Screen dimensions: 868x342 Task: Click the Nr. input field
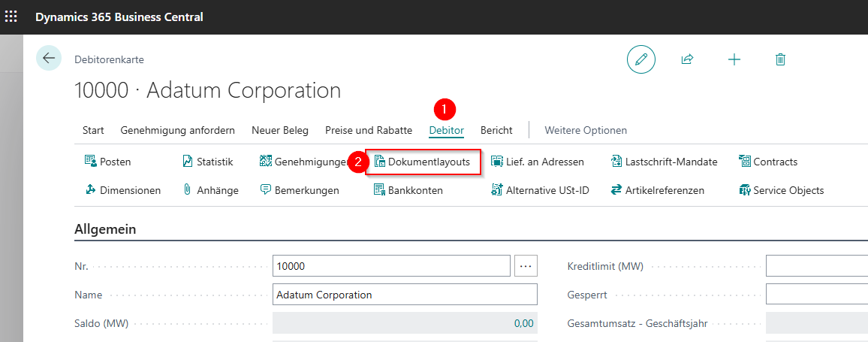[x=391, y=265]
